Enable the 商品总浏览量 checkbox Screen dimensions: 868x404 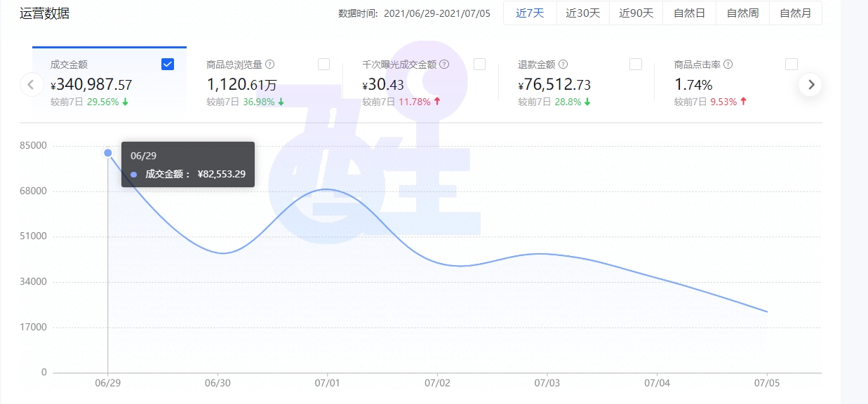(x=323, y=64)
